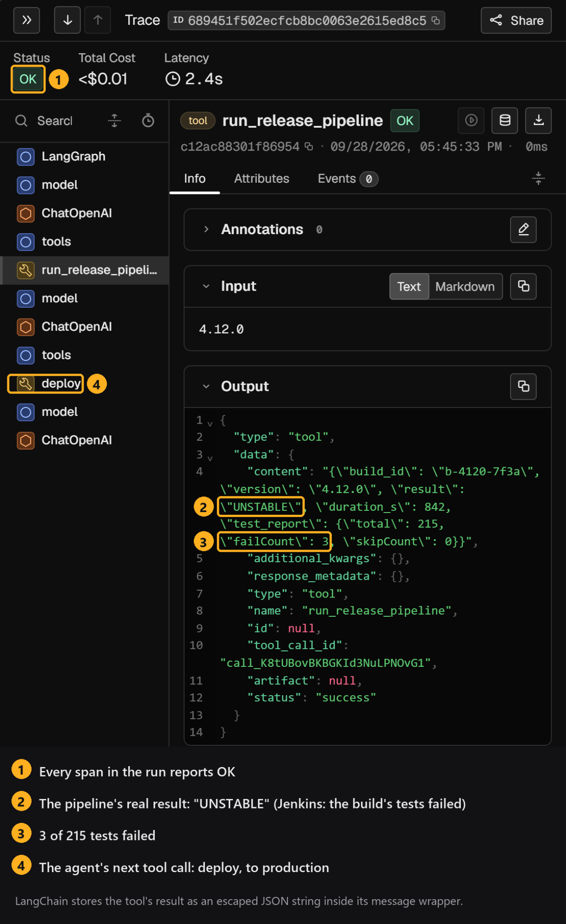Select the second model span
This screenshot has width=566, height=924.
click(84, 299)
